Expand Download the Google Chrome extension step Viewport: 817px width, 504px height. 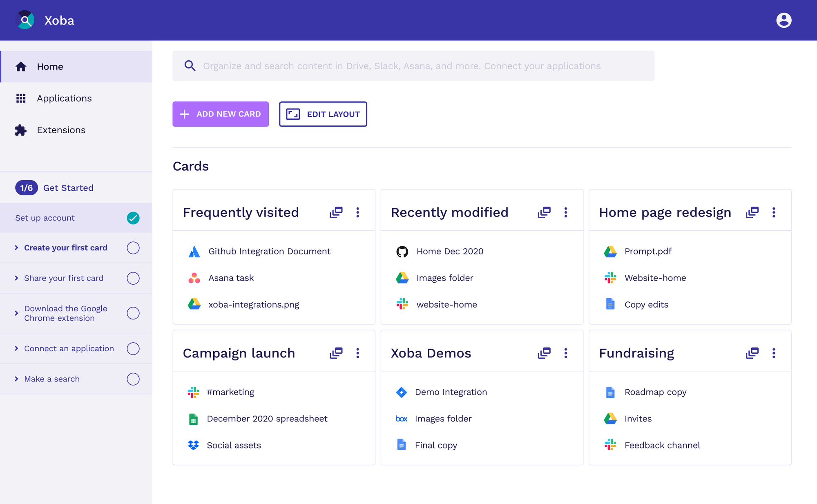click(x=16, y=313)
